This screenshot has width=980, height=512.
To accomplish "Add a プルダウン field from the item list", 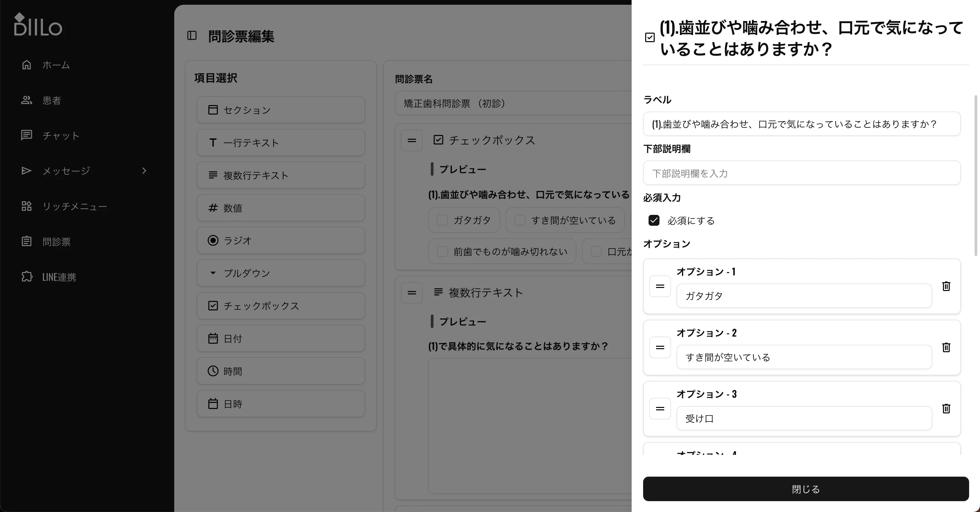I will click(x=280, y=273).
